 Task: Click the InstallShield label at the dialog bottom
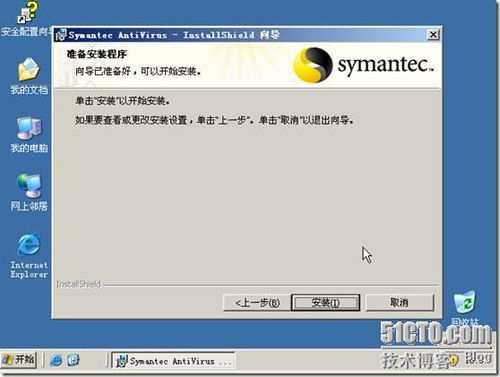click(78, 284)
